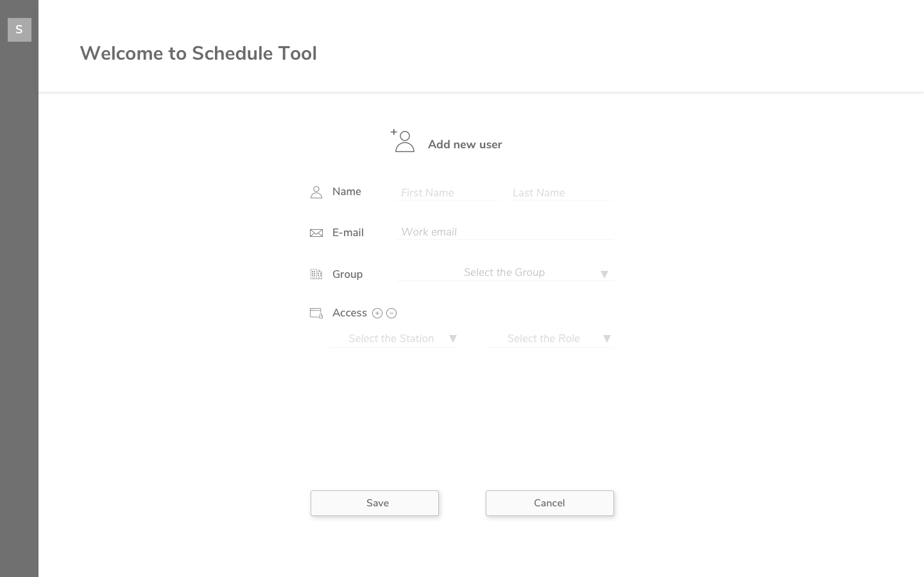The width and height of the screenshot is (924, 577).
Task: Click the access card icon
Action: tap(316, 313)
